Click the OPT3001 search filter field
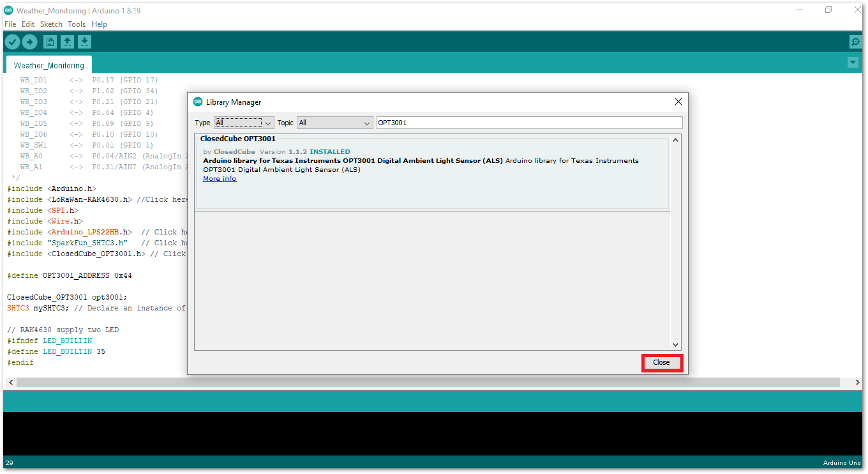This screenshot has width=868, height=474. 528,123
